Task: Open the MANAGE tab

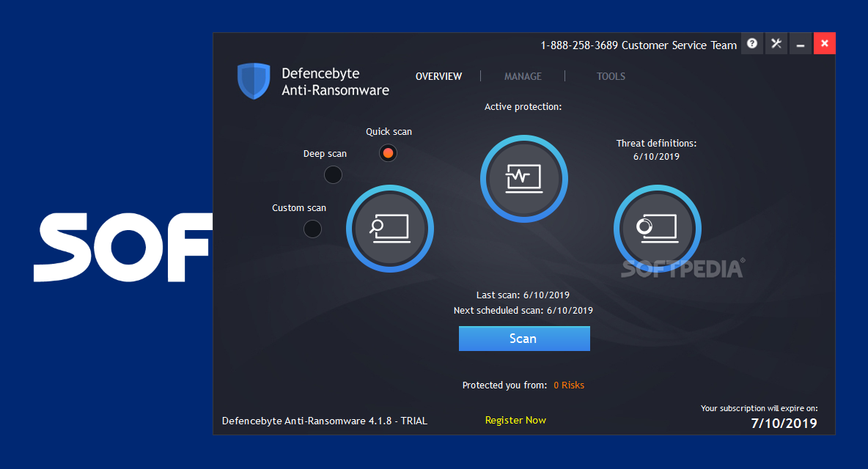Action: [x=523, y=76]
